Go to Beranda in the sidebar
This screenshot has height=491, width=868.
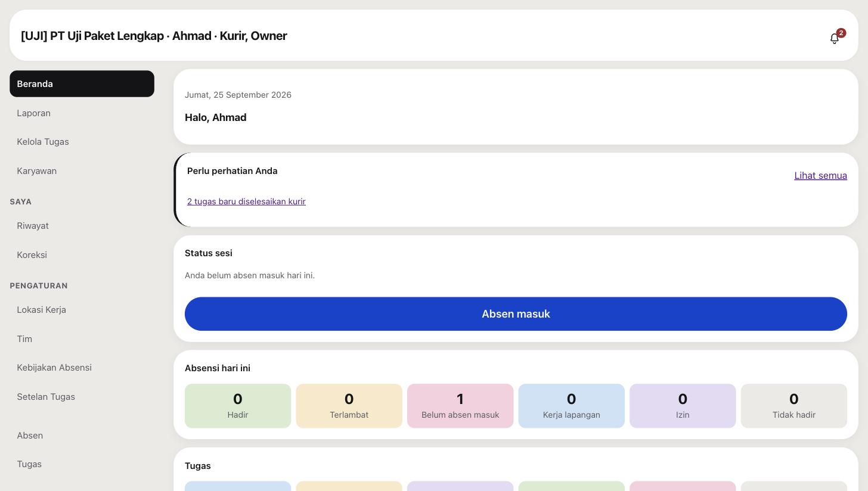(82, 84)
